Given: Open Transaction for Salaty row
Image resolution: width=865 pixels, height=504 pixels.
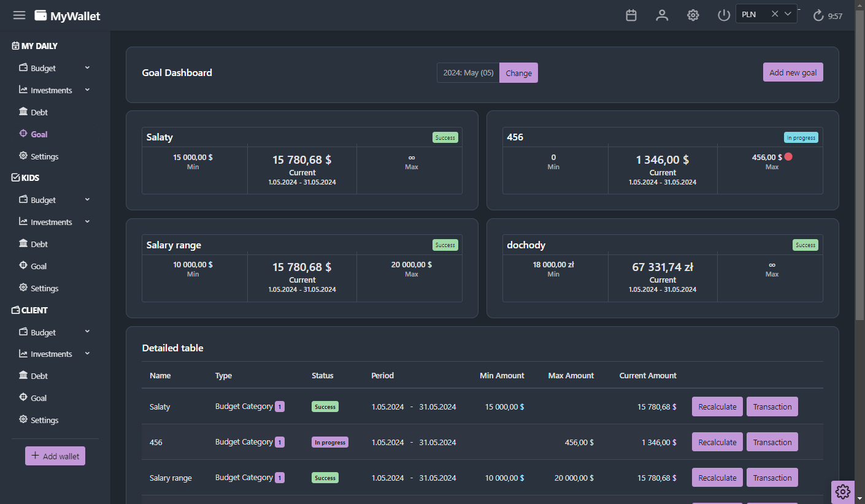Looking at the screenshot, I should pos(772,407).
